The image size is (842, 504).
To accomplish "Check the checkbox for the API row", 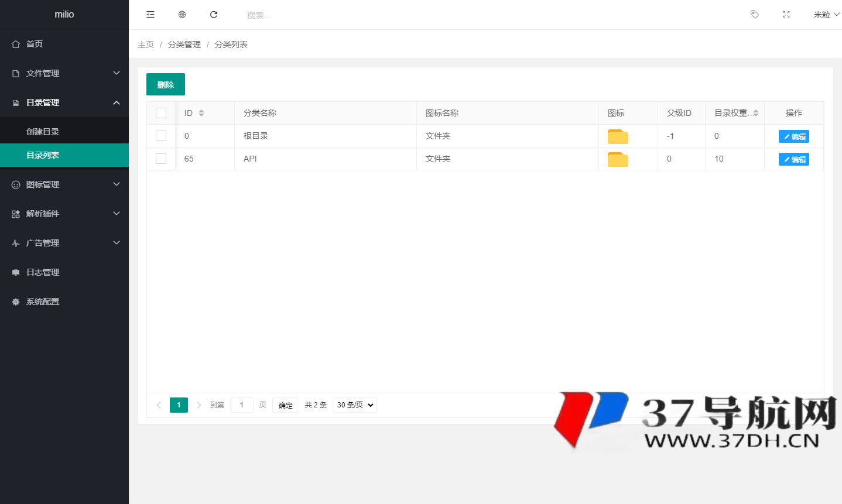I will (161, 159).
